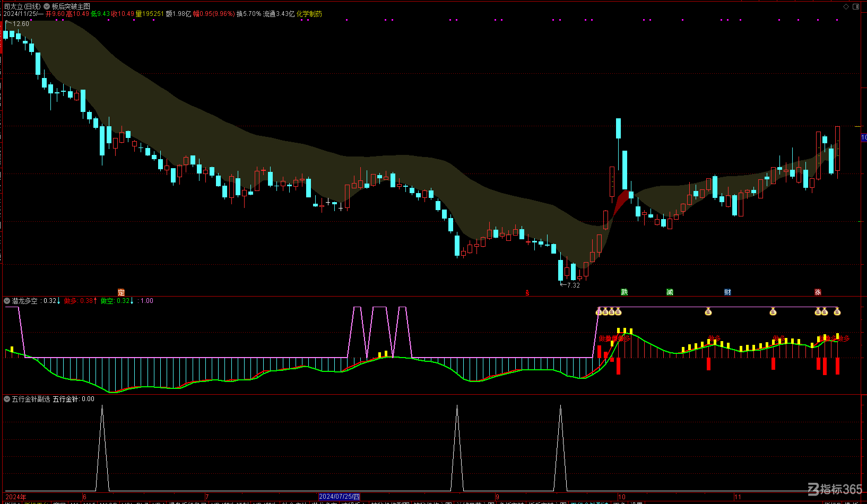Screen dimensions: 867x504
Task: Click the 2024年 year label on time axis
Action: 16,497
